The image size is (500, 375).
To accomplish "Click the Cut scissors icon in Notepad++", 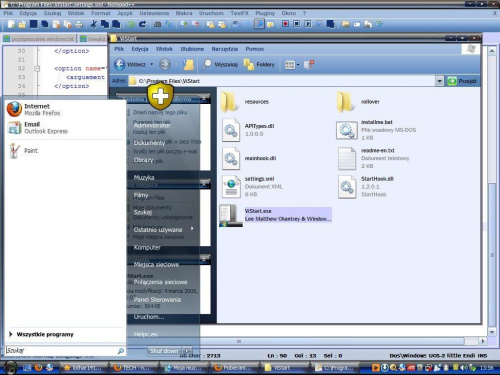I will pos(94,24).
